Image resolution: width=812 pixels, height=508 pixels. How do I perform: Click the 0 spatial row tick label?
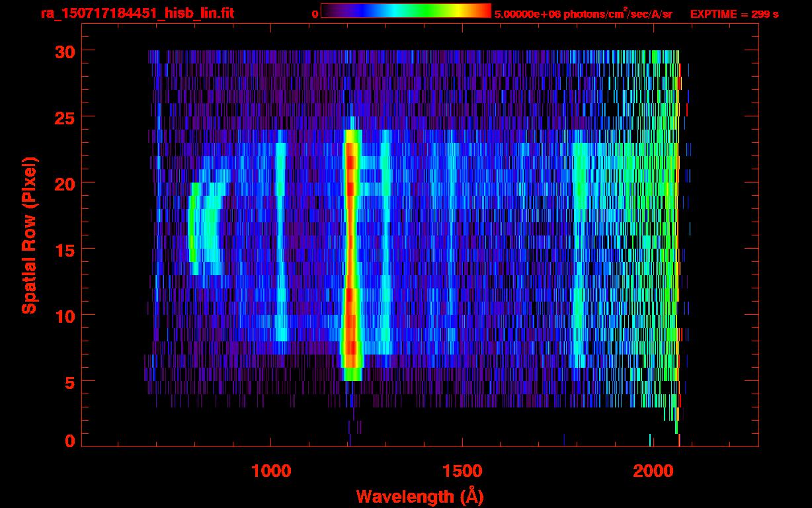(x=70, y=441)
